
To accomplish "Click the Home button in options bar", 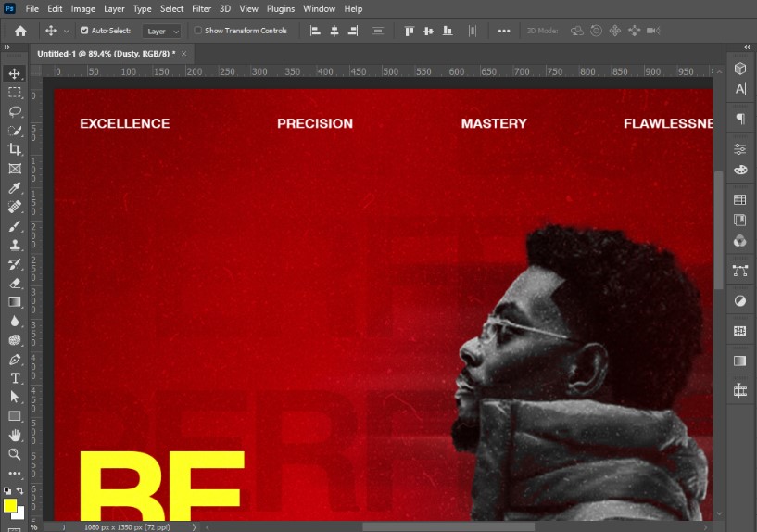I will [x=20, y=31].
